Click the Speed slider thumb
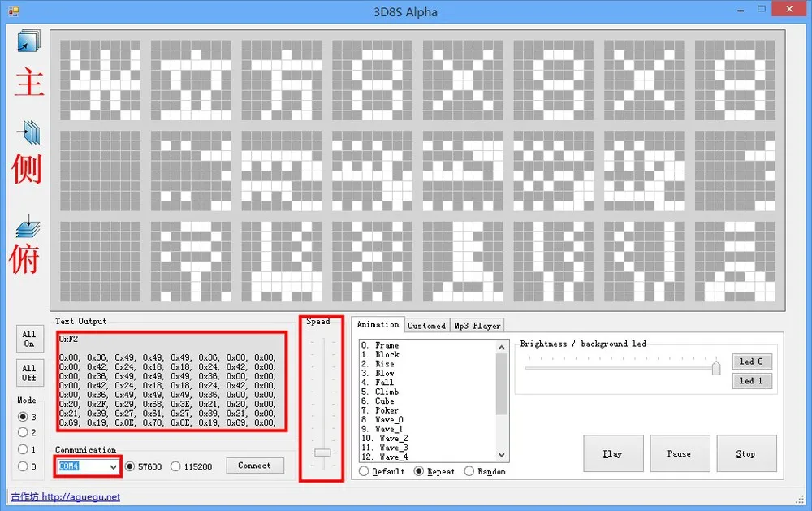 322,453
